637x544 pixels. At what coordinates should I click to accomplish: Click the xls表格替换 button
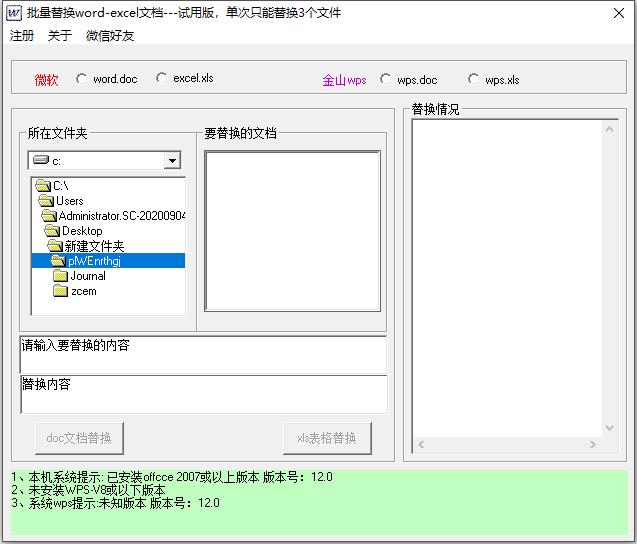327,438
